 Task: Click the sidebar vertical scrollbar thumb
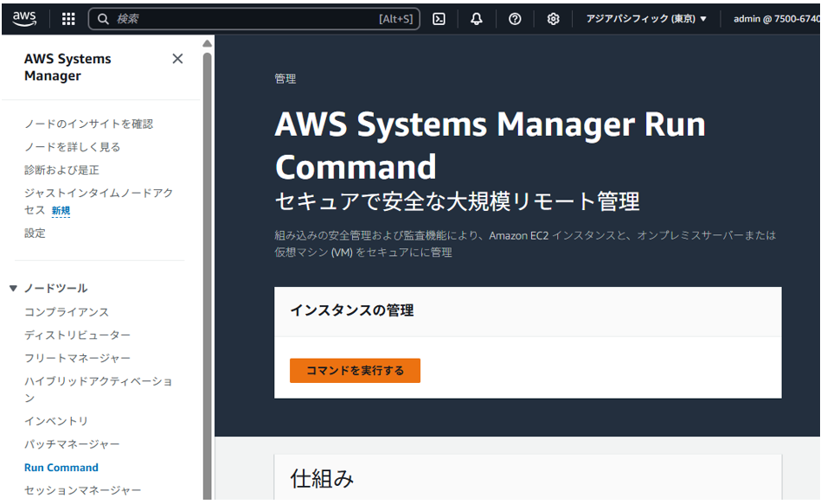208,274
